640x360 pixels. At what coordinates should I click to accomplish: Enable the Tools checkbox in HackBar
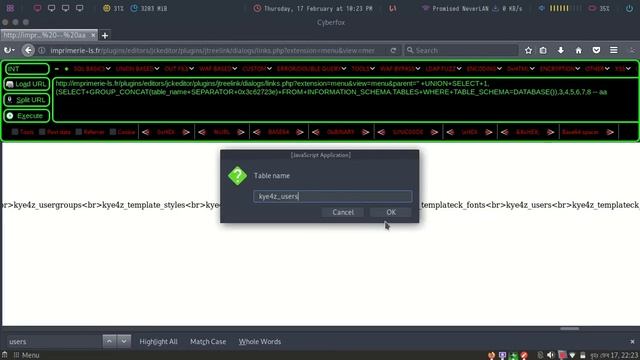coord(15,132)
